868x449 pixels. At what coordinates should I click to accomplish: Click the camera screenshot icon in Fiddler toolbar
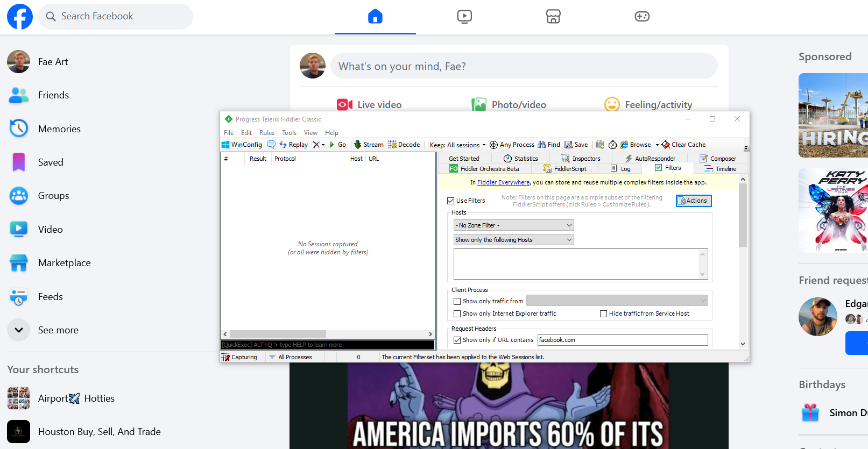click(x=600, y=145)
